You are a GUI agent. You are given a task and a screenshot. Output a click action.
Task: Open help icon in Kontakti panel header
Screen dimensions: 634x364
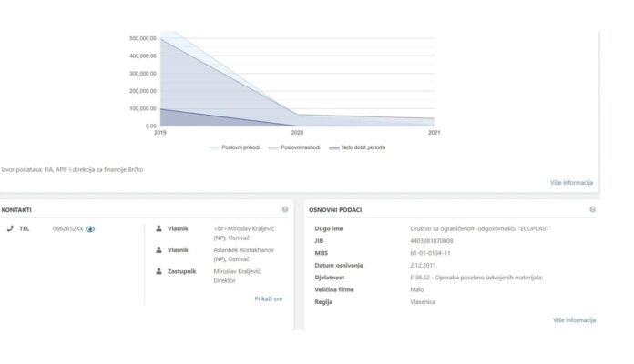(285, 209)
